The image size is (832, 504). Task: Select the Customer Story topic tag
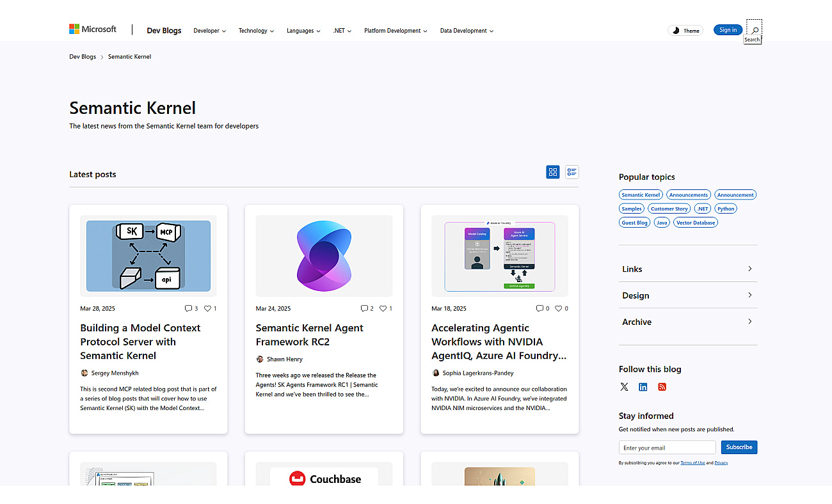pos(669,209)
